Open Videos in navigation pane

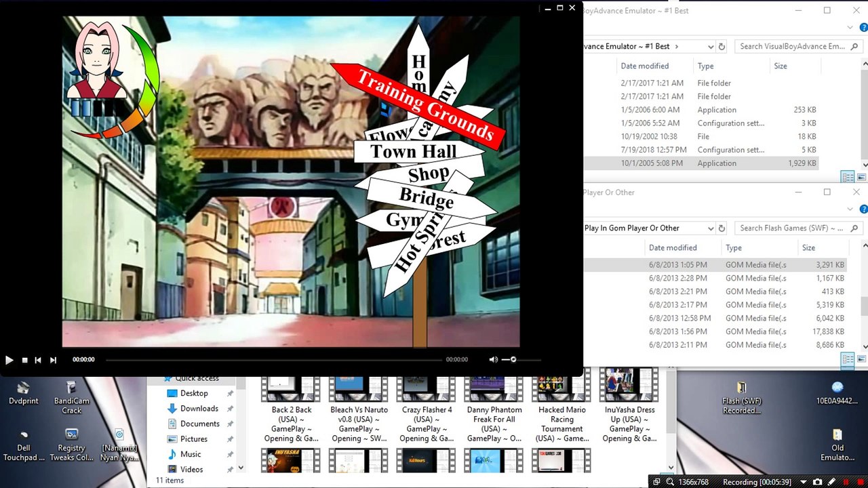tap(191, 470)
